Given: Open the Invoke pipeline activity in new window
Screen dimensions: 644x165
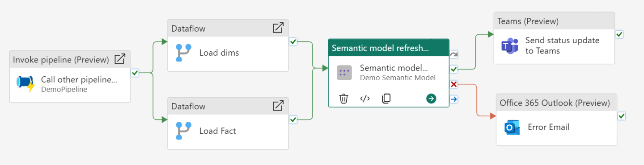Looking at the screenshot, I should [120, 59].
